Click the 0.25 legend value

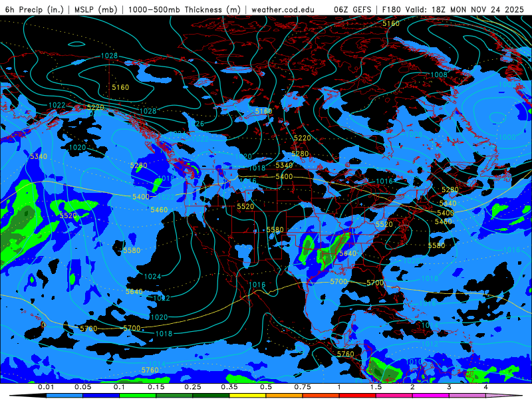193,387
